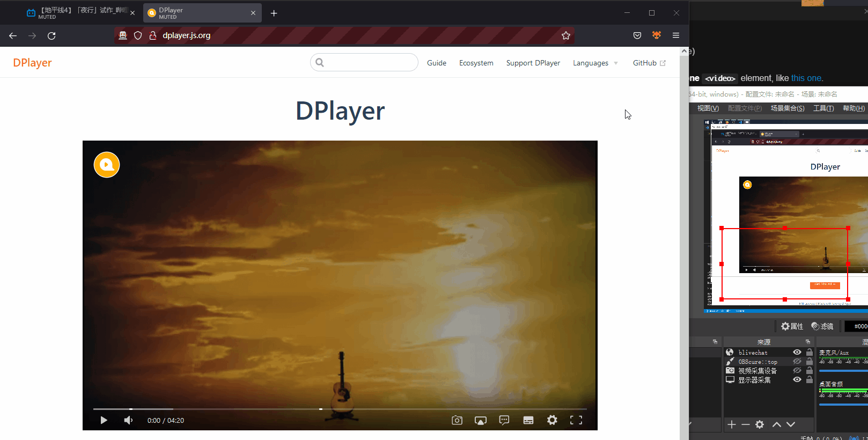Move the selected source down
Image resolution: width=868 pixels, height=440 pixels.
[791, 424]
